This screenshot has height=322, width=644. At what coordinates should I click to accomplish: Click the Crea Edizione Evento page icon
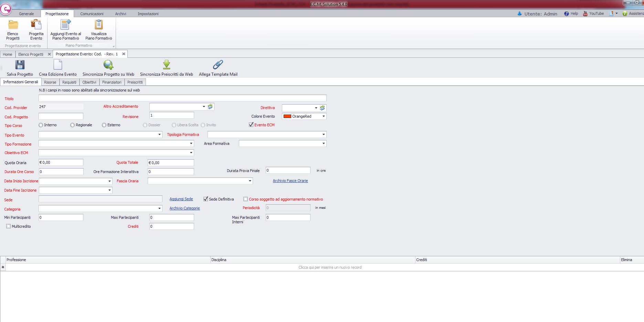point(58,65)
